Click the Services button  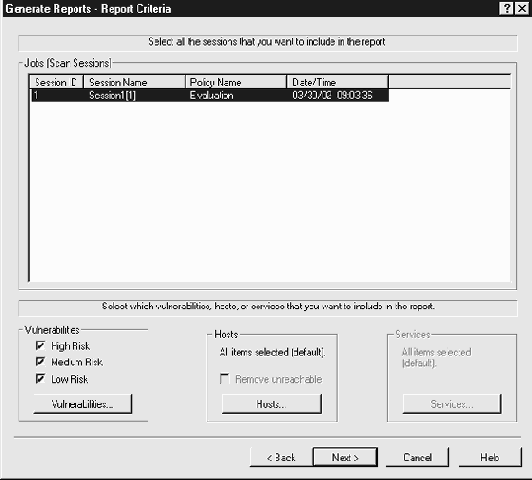tap(452, 404)
